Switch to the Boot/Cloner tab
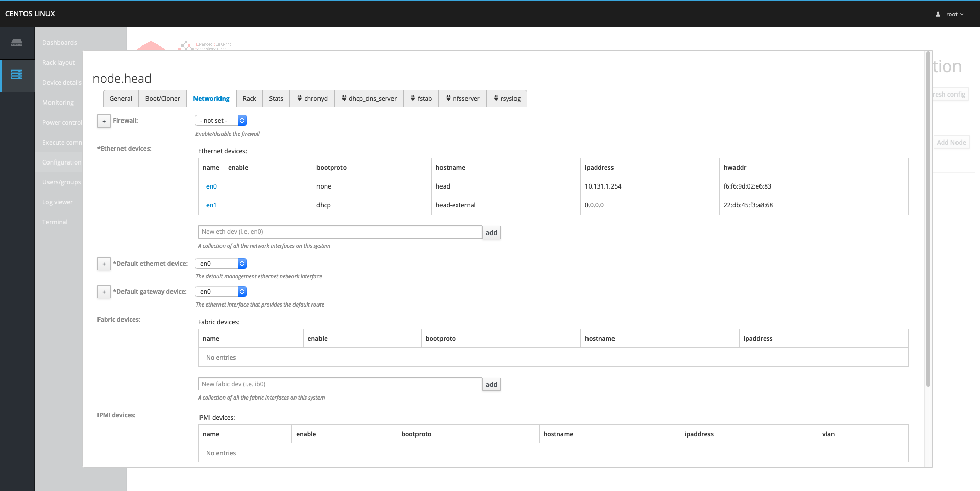The width and height of the screenshot is (980, 491). pos(162,99)
